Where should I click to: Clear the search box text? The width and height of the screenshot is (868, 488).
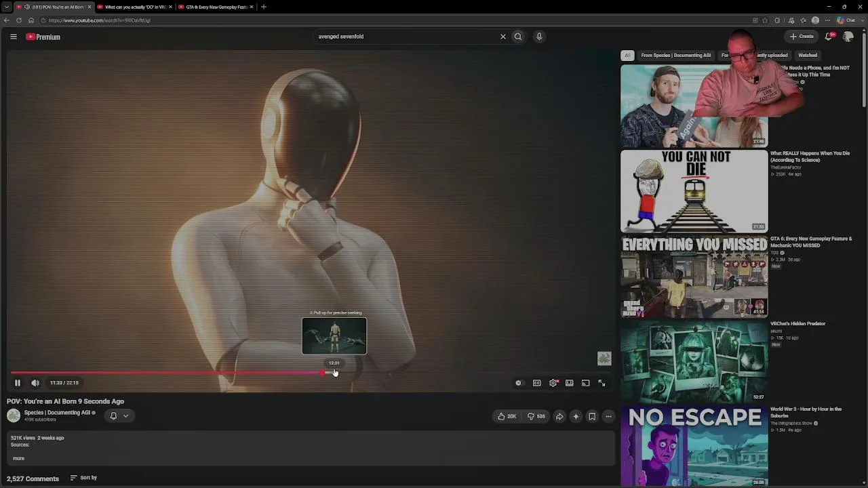tap(503, 37)
